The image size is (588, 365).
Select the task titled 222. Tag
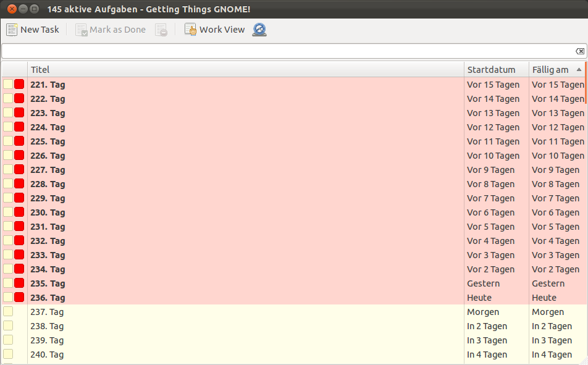pyautogui.click(x=48, y=99)
